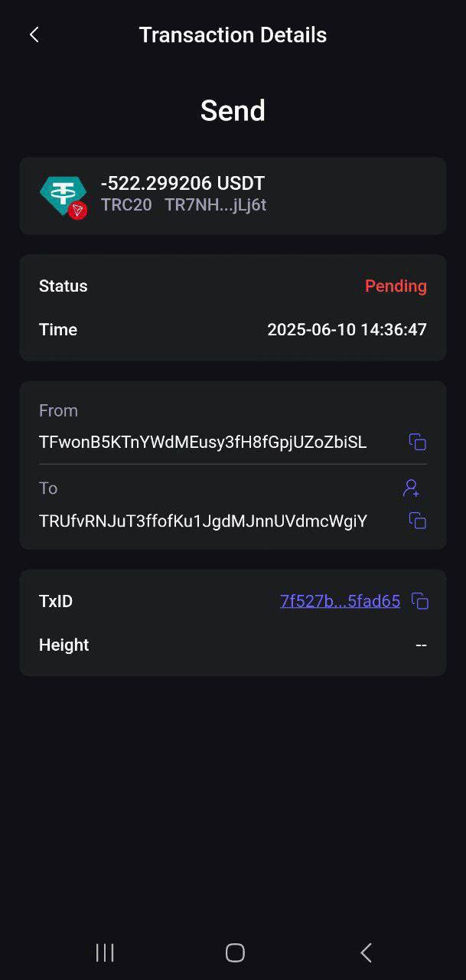This screenshot has width=466, height=980.
Task: Open Android recent apps button
Action: tap(105, 952)
